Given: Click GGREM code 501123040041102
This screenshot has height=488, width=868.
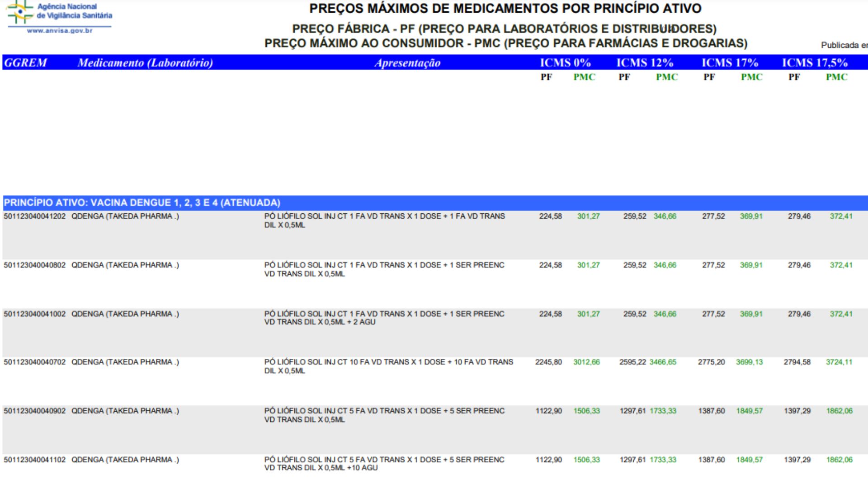Looking at the screenshot, I should coord(35,460).
